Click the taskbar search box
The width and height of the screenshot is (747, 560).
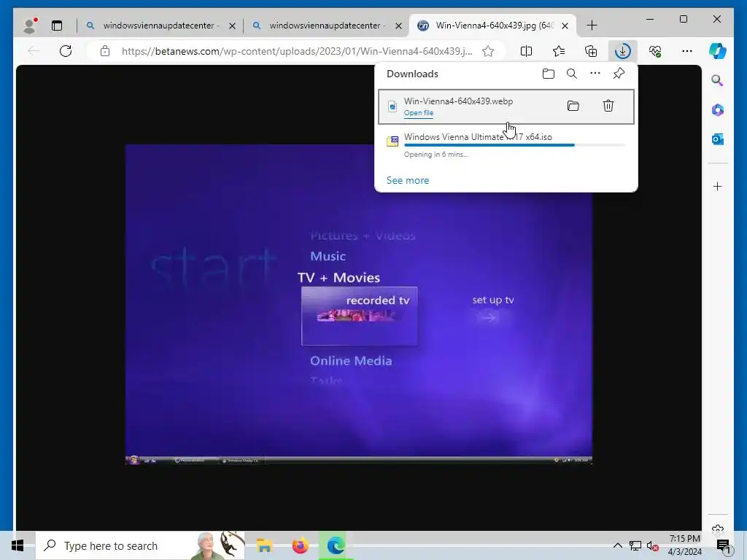click(x=140, y=545)
